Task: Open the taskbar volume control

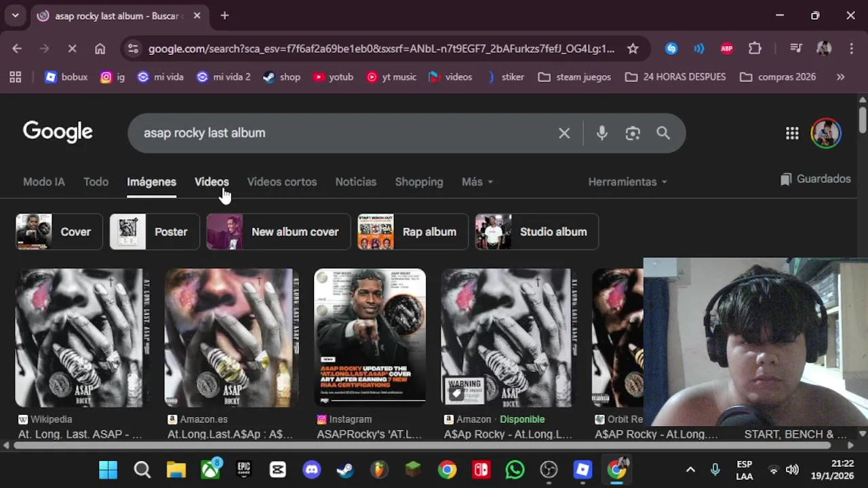Action: click(x=791, y=470)
